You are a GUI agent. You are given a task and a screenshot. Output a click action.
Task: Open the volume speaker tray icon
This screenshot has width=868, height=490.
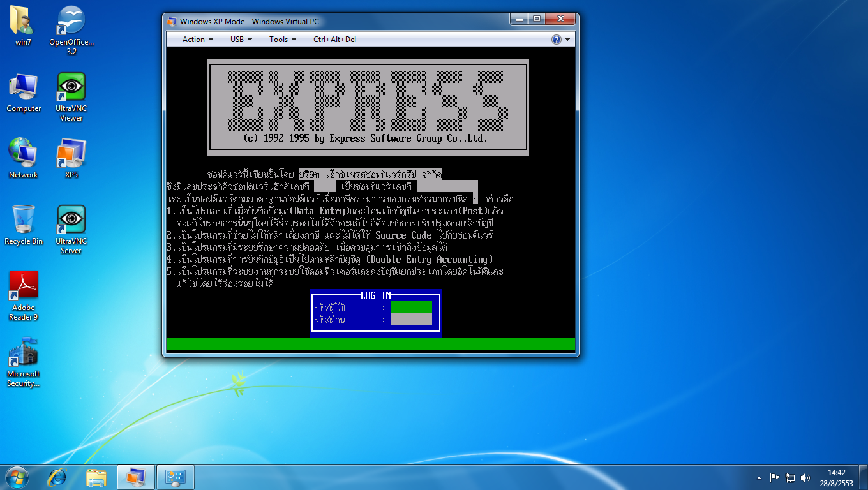coord(805,477)
